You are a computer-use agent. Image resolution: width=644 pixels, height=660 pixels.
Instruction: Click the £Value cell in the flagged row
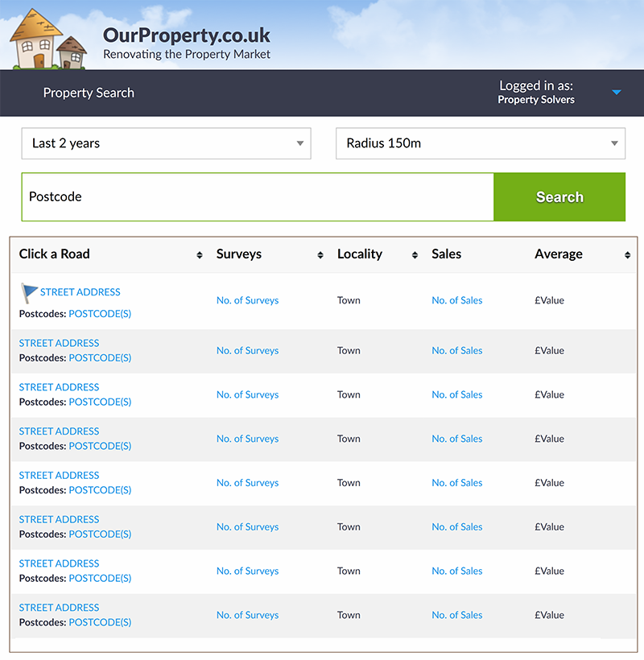click(x=549, y=300)
